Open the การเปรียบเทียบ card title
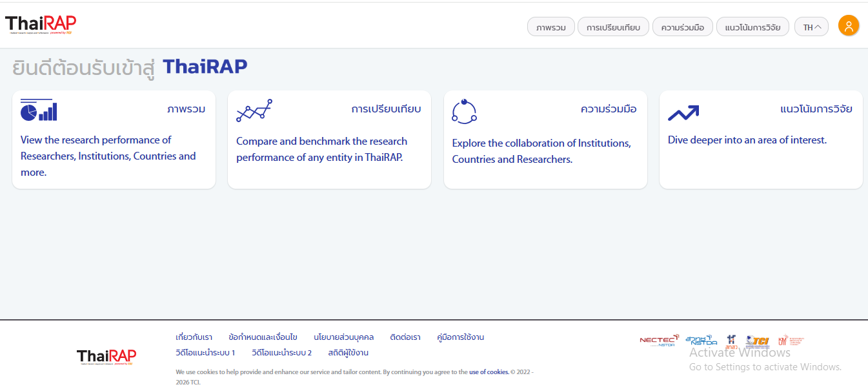Screen dimensions: 868x389 click(x=386, y=109)
